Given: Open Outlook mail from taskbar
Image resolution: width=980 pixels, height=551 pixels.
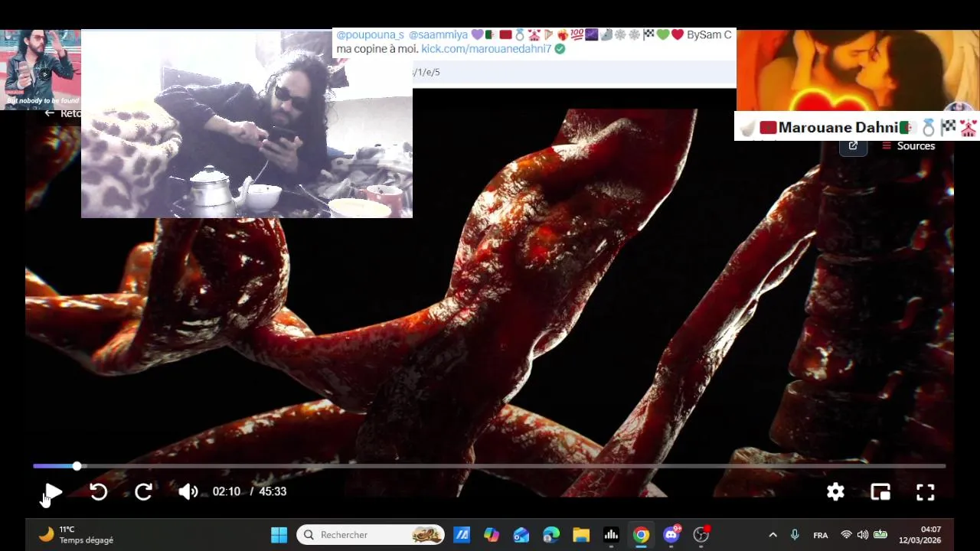Looking at the screenshot, I should pos(521,535).
